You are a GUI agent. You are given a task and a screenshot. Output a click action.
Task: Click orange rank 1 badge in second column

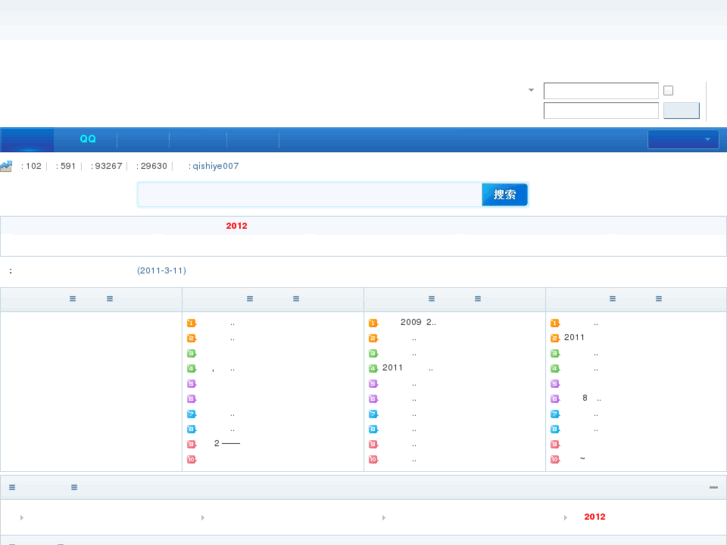(x=191, y=323)
